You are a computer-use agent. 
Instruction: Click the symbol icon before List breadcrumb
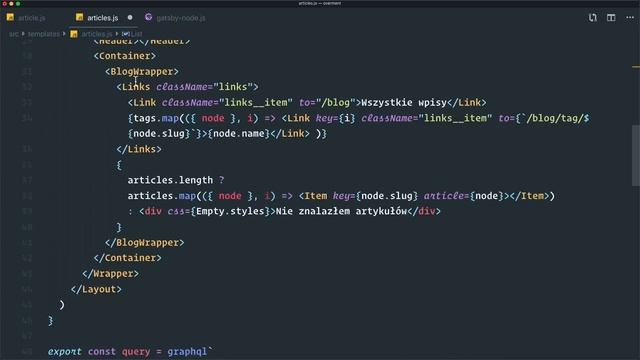[126, 34]
